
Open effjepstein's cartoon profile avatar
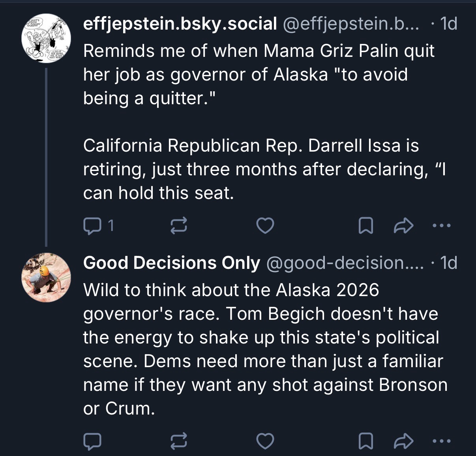tap(46, 38)
